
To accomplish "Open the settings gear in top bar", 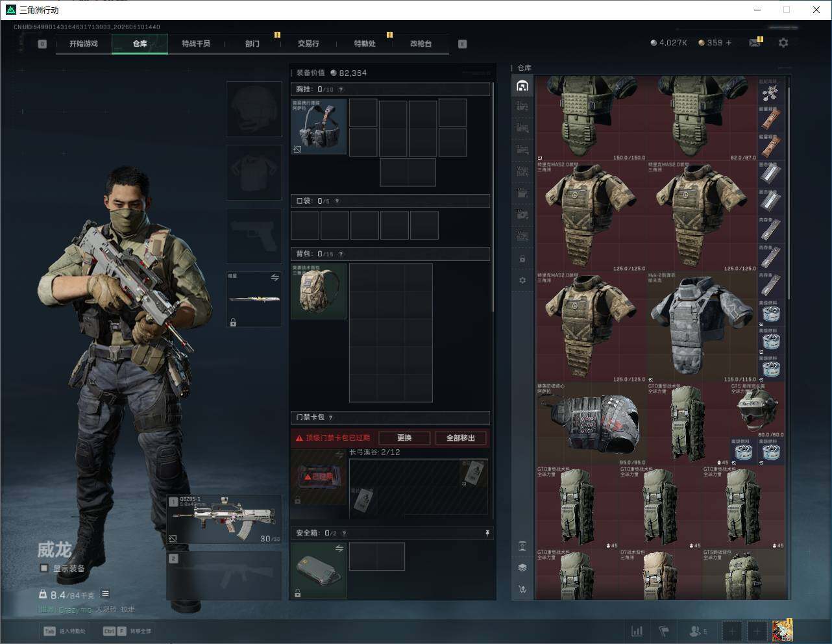I will click(783, 43).
